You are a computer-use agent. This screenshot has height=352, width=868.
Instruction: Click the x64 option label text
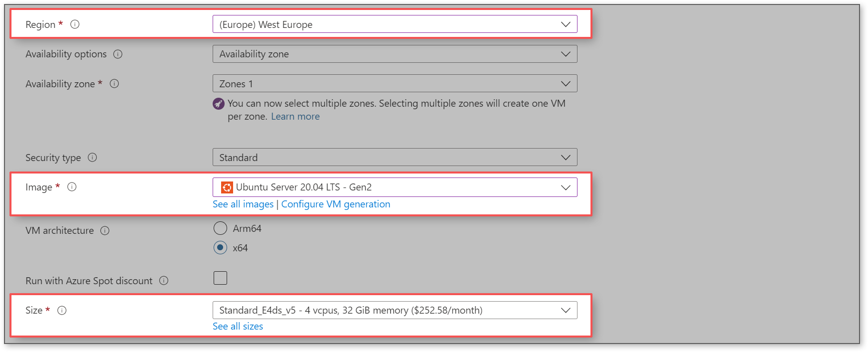coord(240,248)
